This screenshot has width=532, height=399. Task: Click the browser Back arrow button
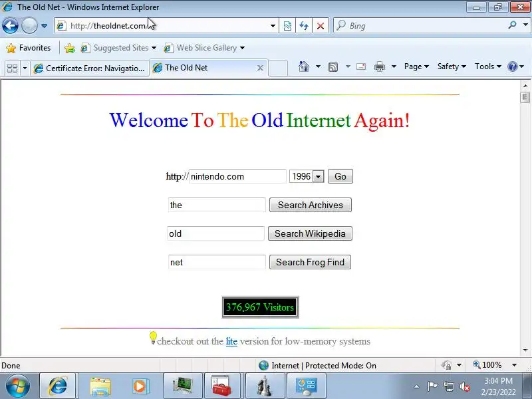coord(10,25)
